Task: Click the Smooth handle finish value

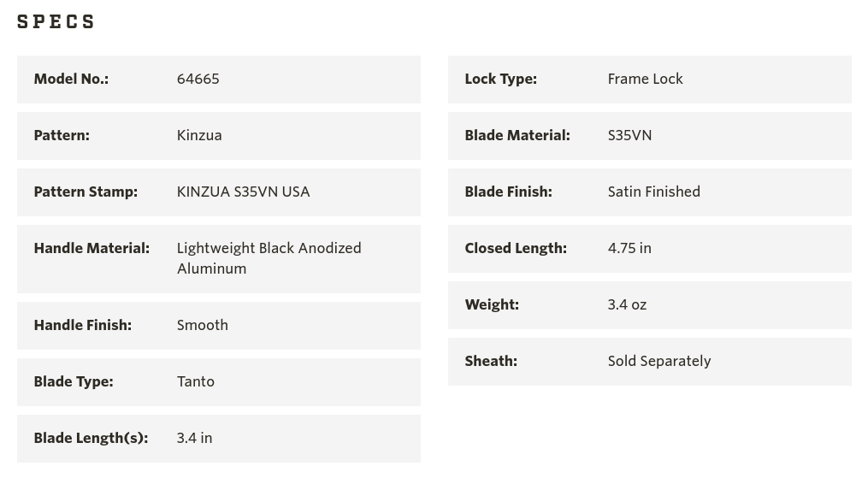Action: point(203,325)
